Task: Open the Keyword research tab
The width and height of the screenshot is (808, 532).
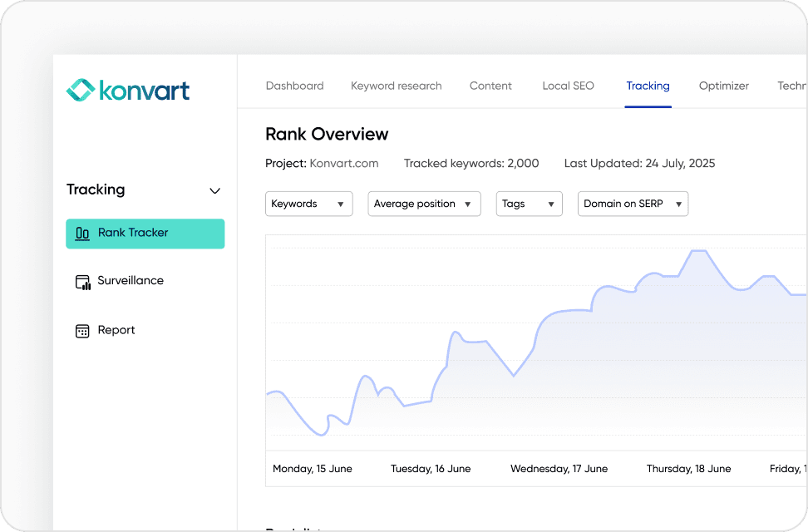Action: point(396,86)
